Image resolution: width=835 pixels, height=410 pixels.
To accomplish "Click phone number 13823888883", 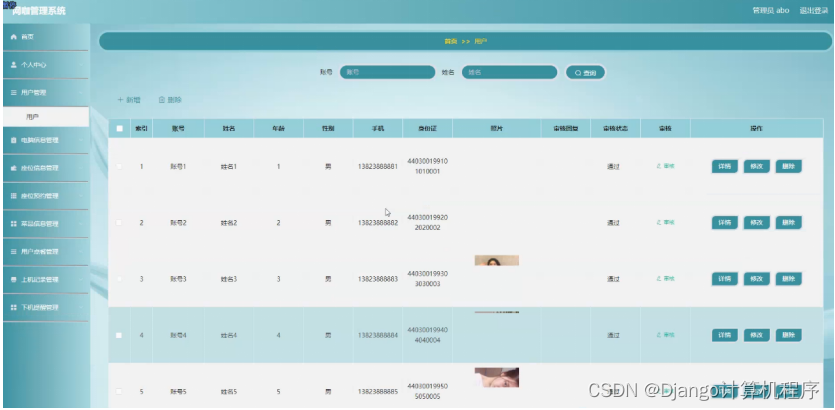I will [378, 279].
